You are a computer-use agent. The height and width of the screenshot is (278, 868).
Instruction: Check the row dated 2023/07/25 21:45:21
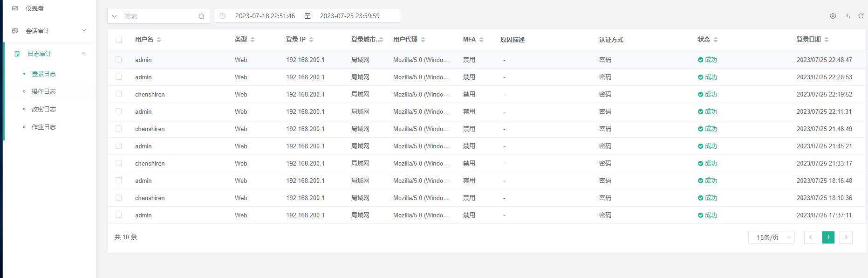click(119, 146)
